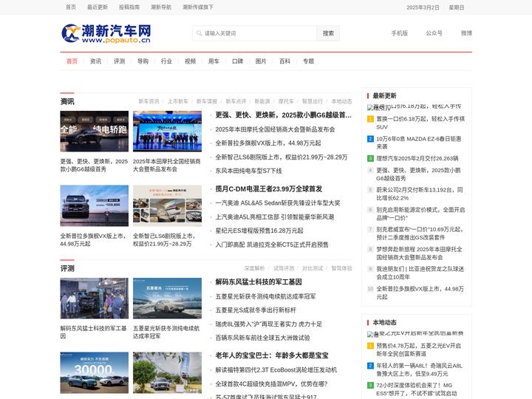
Task: Open the 新能源 subcategory link
Action: tap(262, 101)
